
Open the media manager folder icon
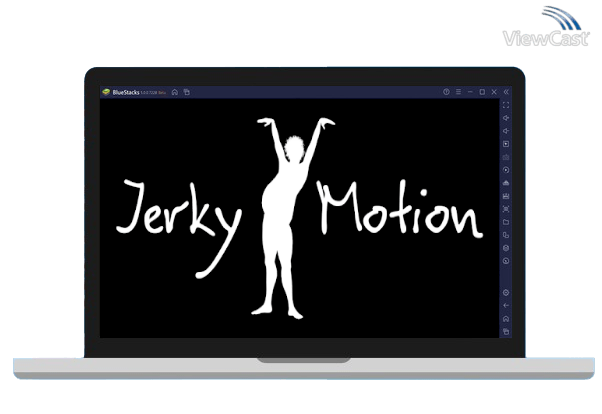point(506,222)
